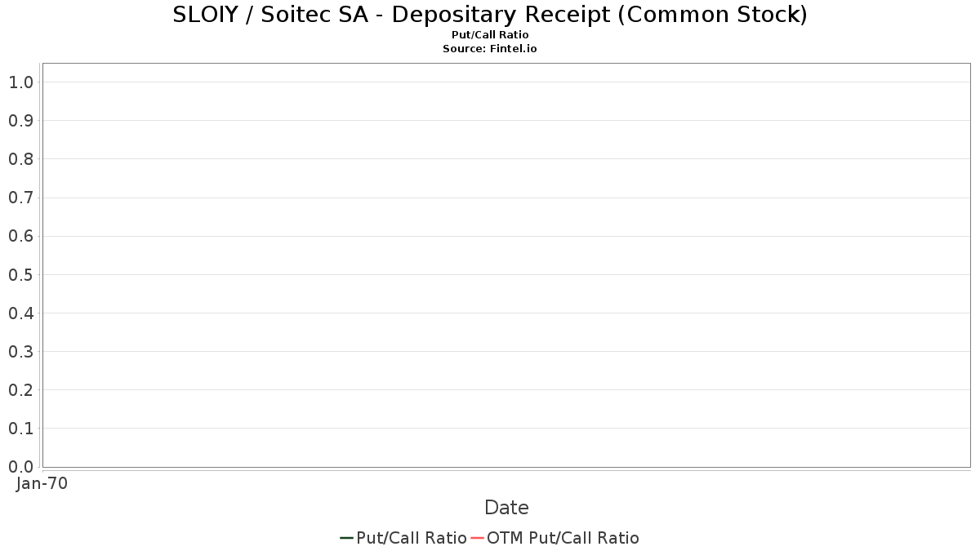Select the 0.9 y-axis tick label
The height and width of the screenshot is (551, 980).
coord(20,121)
